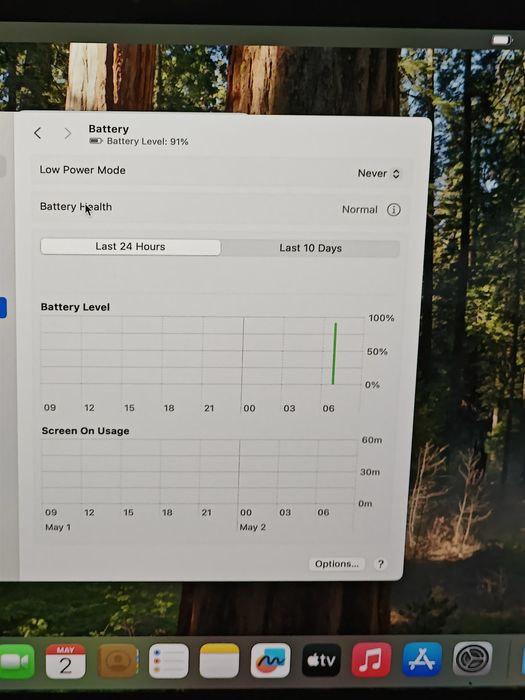Go back with the left chevron
Viewport: 525px width, 700px height.
(38, 133)
